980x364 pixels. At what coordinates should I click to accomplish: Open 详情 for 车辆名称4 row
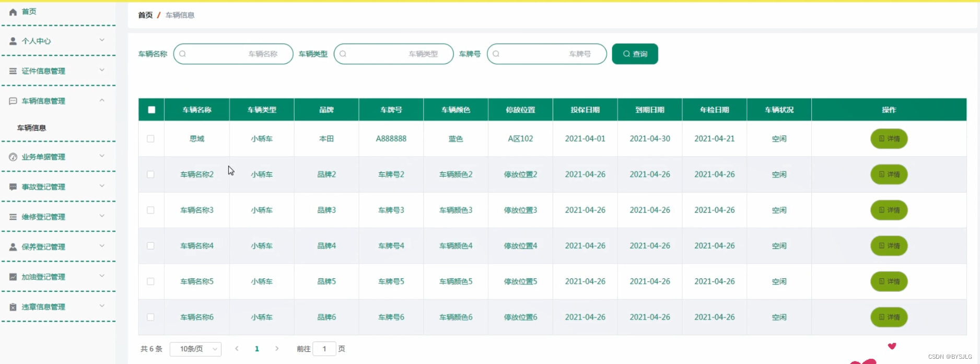[x=889, y=245]
